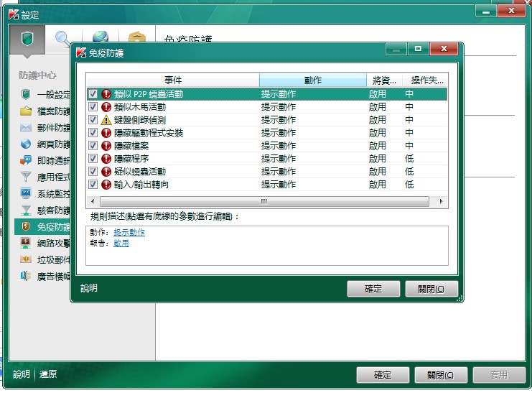Sort by the 事件 column header

point(173,80)
